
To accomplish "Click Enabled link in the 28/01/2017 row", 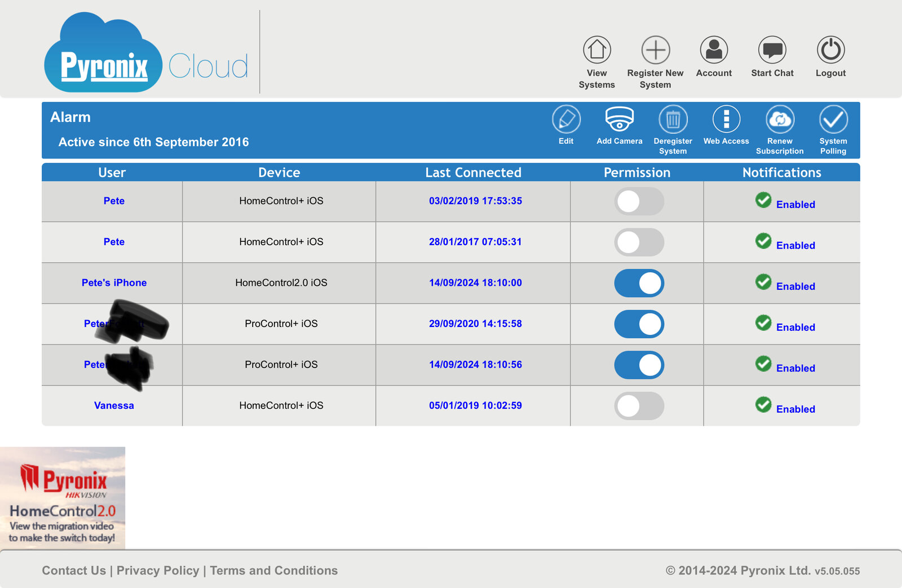I will click(795, 246).
